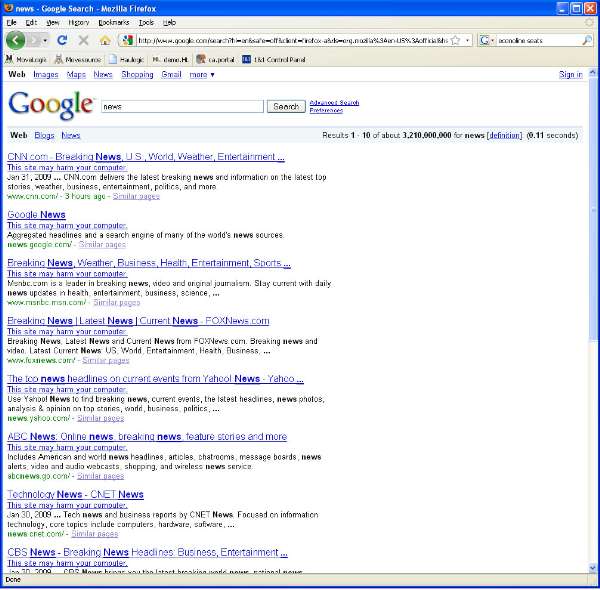The image size is (600, 590).
Task: Open the Advanced Search link
Action: 334,103
